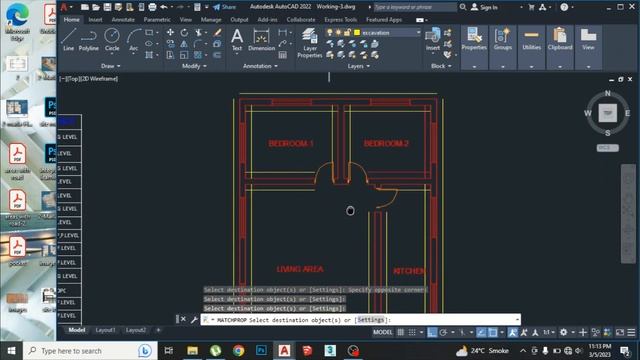Open Layer Properties manager
Screen dimensions: 640x360
pyautogui.click(x=310, y=43)
